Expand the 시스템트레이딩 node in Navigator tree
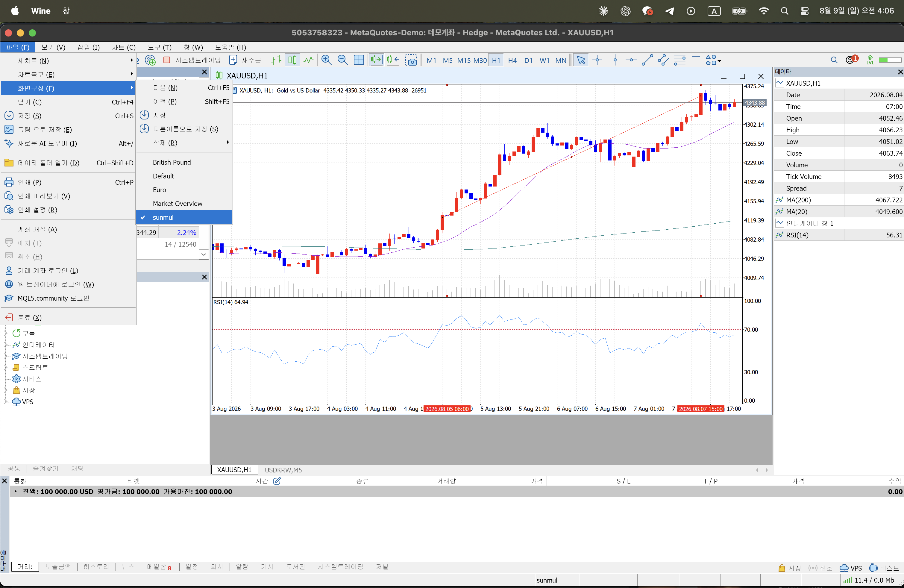 click(x=6, y=356)
